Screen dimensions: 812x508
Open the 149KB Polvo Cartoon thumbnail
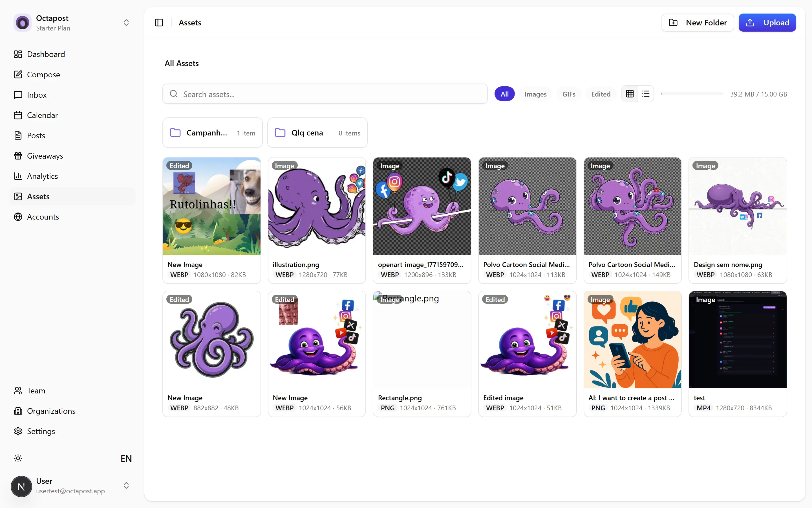pyautogui.click(x=632, y=206)
